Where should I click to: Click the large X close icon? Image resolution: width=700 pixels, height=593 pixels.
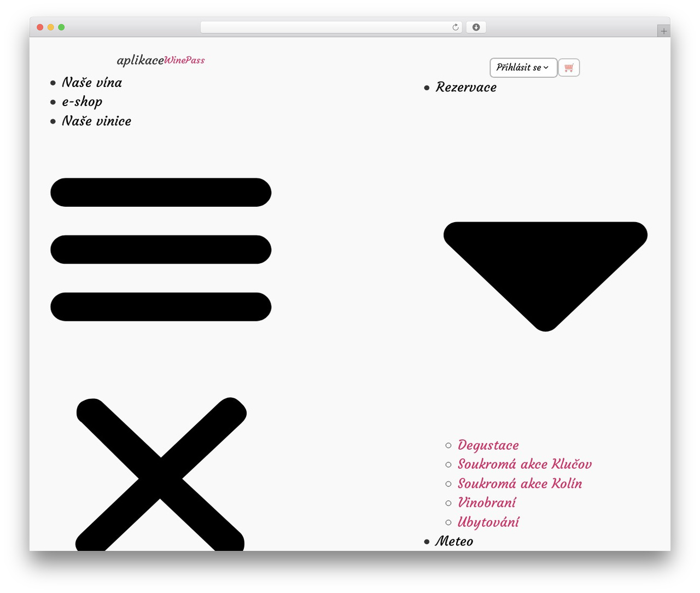(x=161, y=474)
